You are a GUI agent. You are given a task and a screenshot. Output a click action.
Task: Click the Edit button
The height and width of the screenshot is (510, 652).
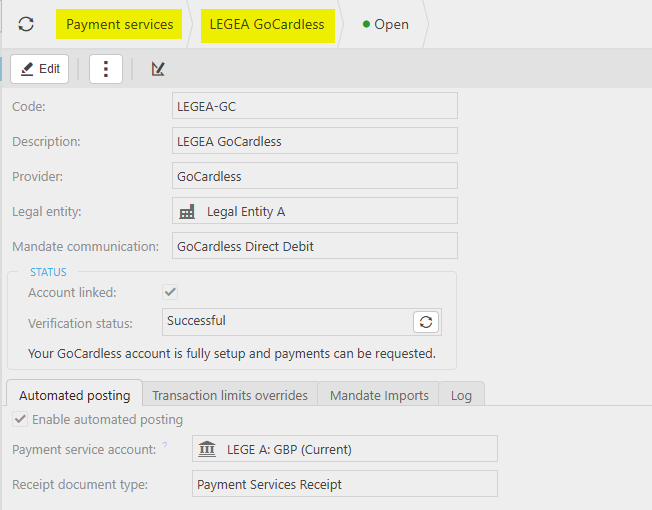[40, 69]
